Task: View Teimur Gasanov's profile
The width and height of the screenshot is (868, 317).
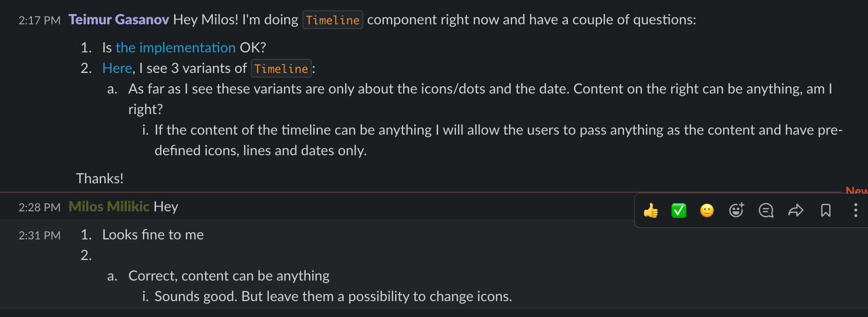Action: [118, 19]
